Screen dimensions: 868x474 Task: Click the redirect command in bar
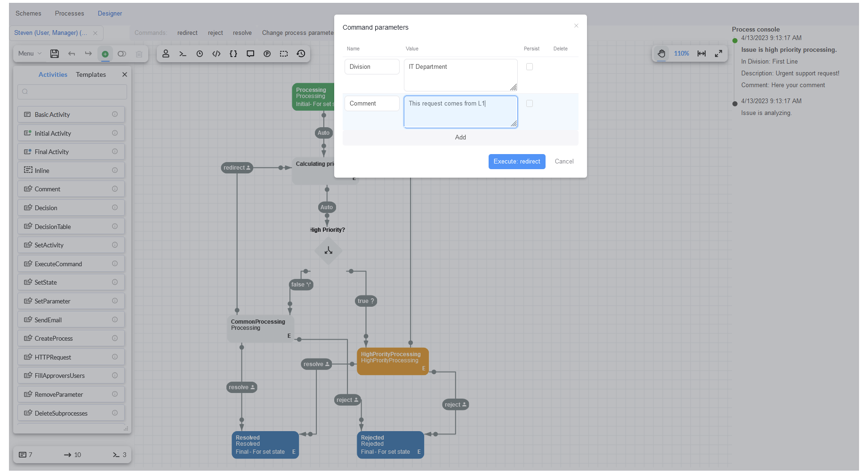[x=187, y=33]
